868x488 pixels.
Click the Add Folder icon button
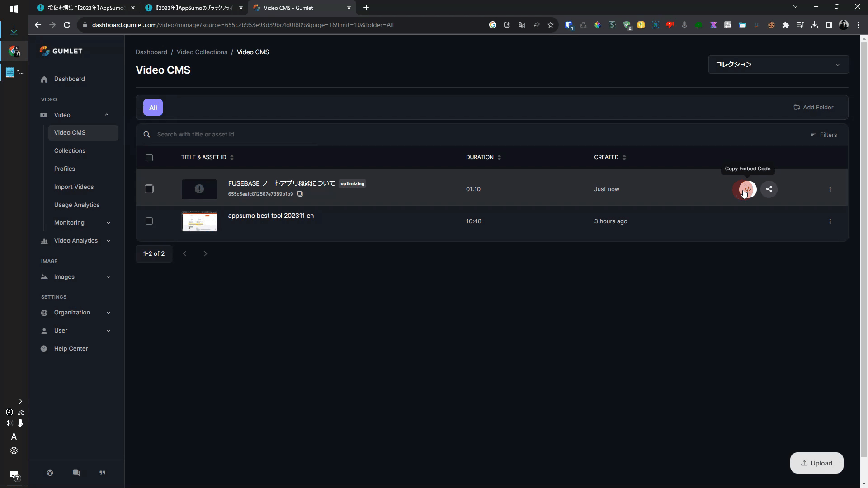click(x=797, y=108)
